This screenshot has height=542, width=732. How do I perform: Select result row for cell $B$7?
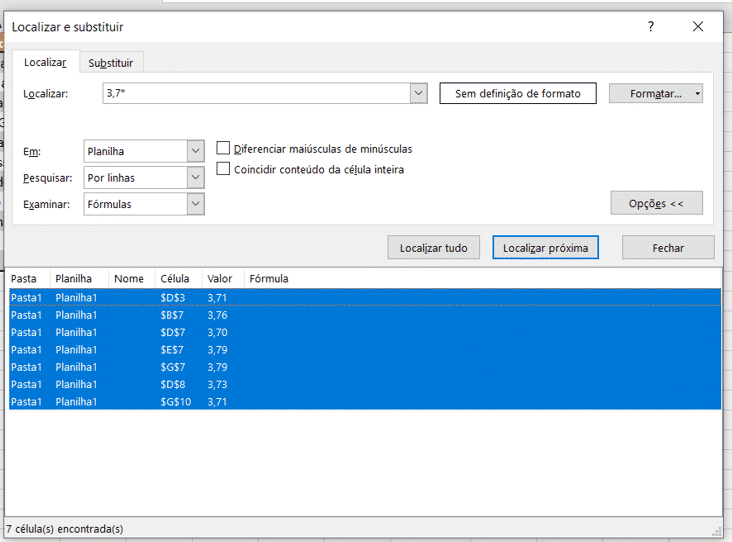(365, 315)
